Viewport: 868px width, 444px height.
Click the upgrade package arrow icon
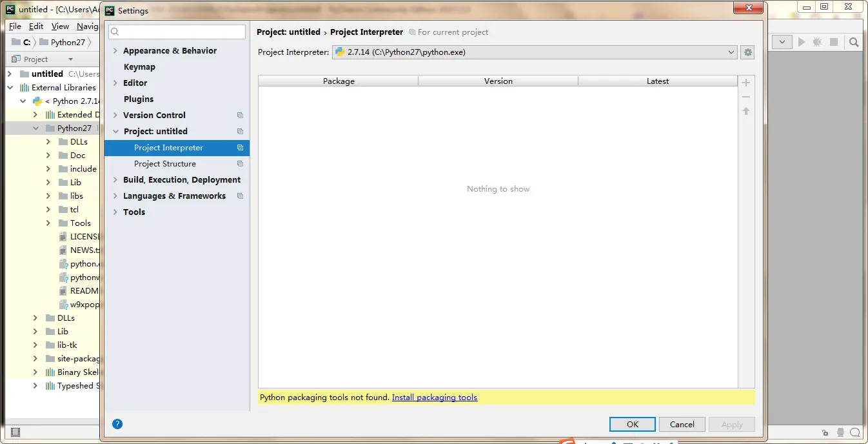(746, 111)
